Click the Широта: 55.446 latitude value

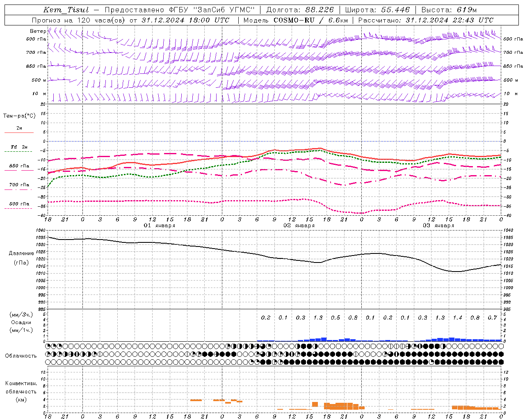(377, 10)
